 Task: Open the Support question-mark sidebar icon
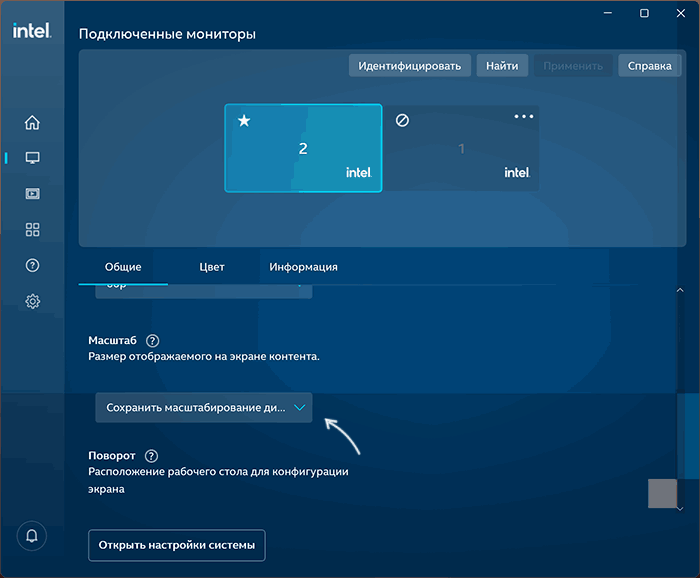tap(32, 266)
